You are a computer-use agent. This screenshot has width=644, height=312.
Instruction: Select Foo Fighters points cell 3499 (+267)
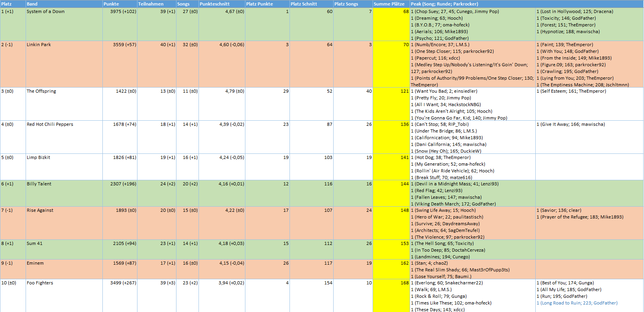point(120,283)
